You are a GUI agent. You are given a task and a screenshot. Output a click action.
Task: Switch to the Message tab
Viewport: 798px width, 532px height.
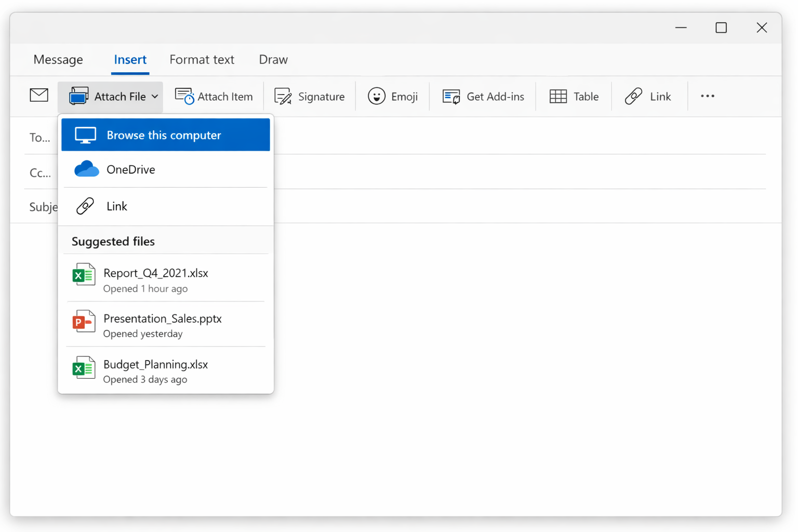tap(58, 59)
